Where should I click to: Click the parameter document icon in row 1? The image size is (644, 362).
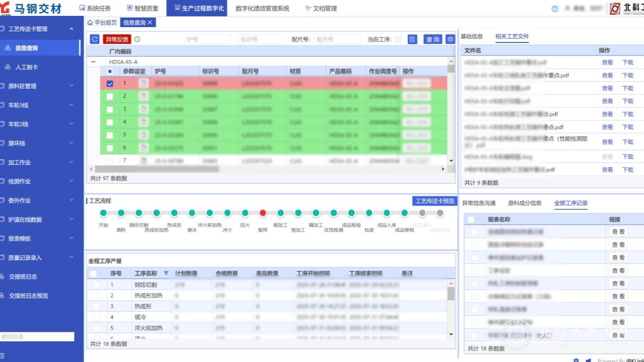click(143, 83)
